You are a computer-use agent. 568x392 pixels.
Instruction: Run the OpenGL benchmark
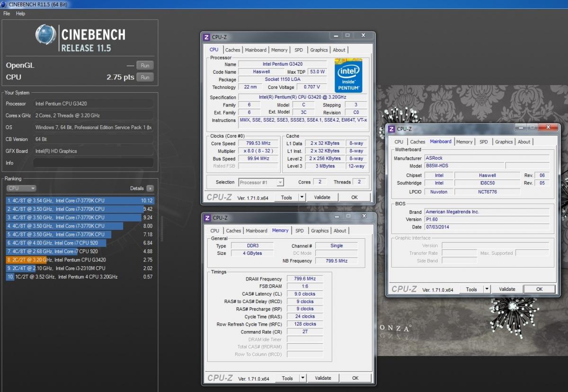click(x=145, y=65)
